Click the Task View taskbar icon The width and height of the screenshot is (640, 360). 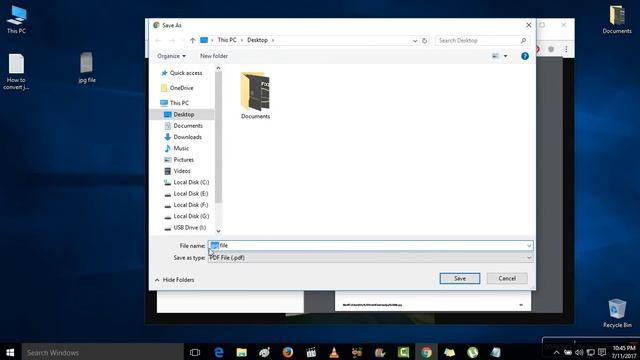coord(195,352)
